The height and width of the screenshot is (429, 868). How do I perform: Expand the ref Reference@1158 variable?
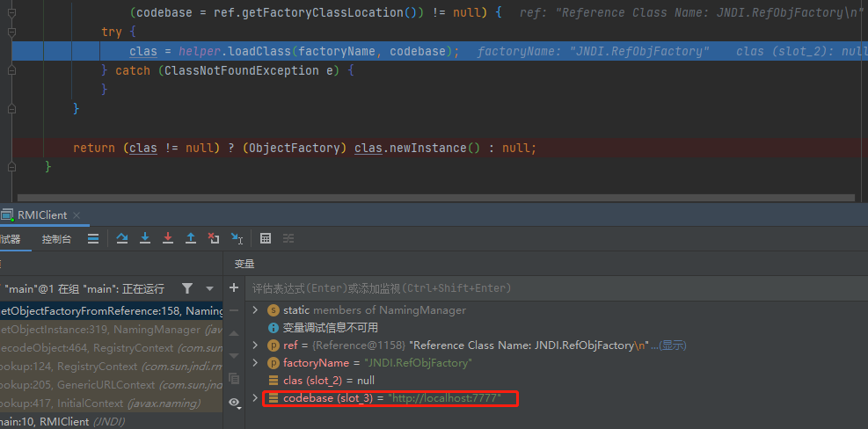coord(255,345)
